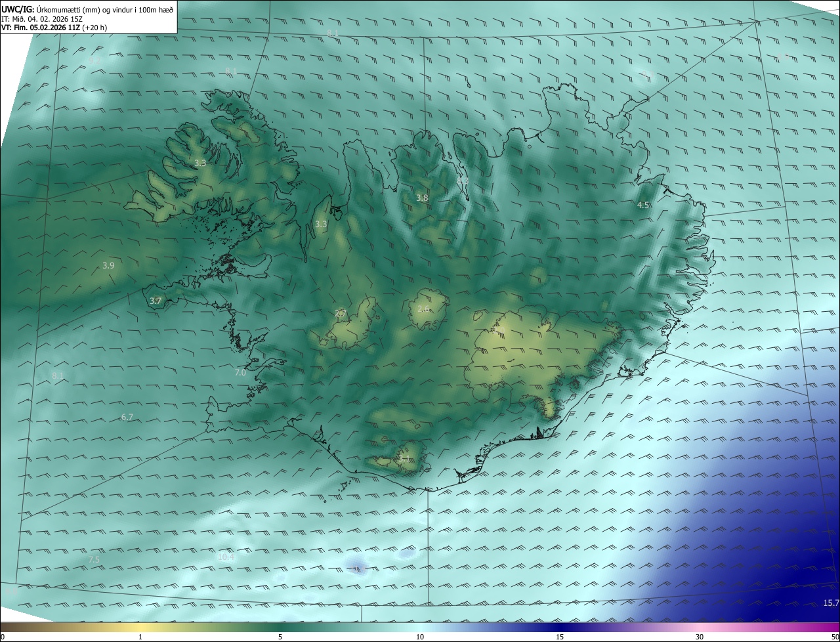The height and width of the screenshot is (642, 840).
Task: Click the colour scale label 10
Action: (420, 637)
